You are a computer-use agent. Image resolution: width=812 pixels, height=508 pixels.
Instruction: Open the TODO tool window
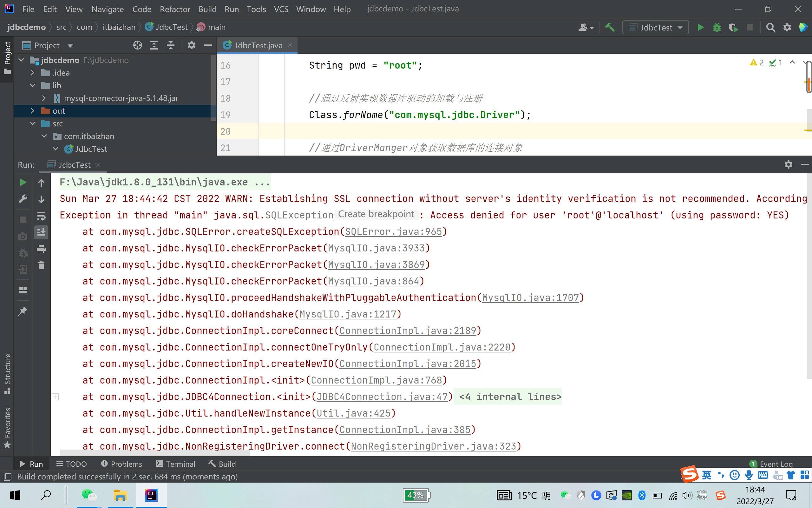coord(71,464)
